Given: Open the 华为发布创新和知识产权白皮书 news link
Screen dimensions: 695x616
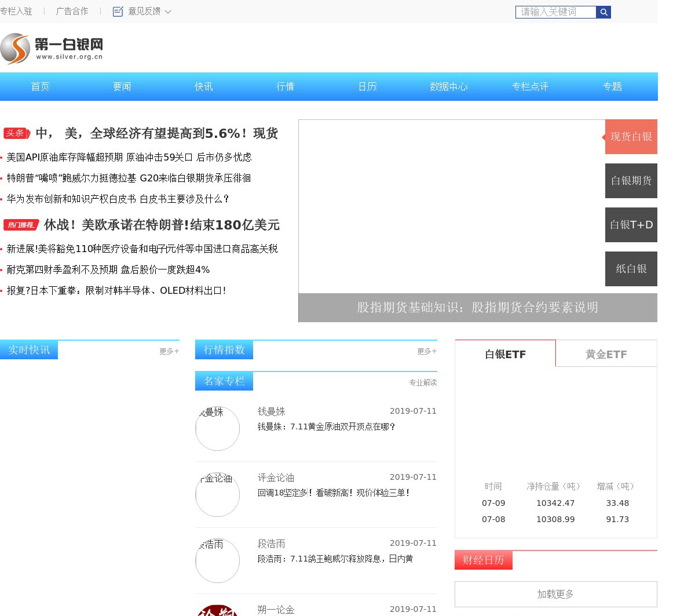Looking at the screenshot, I should [118, 199].
